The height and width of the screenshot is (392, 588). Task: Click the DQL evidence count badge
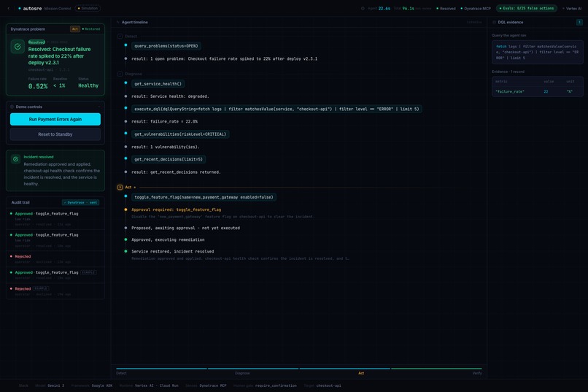pyautogui.click(x=579, y=22)
